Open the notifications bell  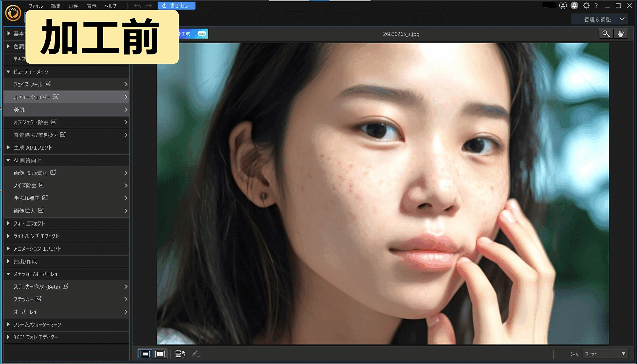(575, 5)
